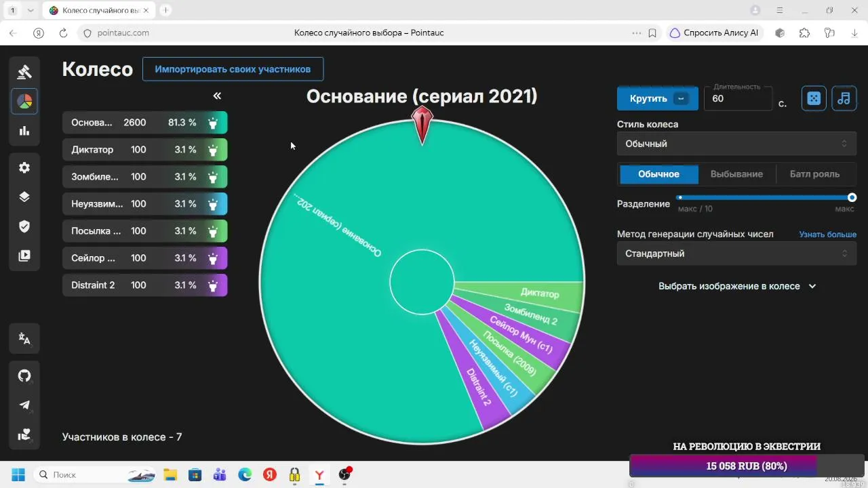868x488 pixels.
Task: Click the wheel center circle
Action: (422, 282)
